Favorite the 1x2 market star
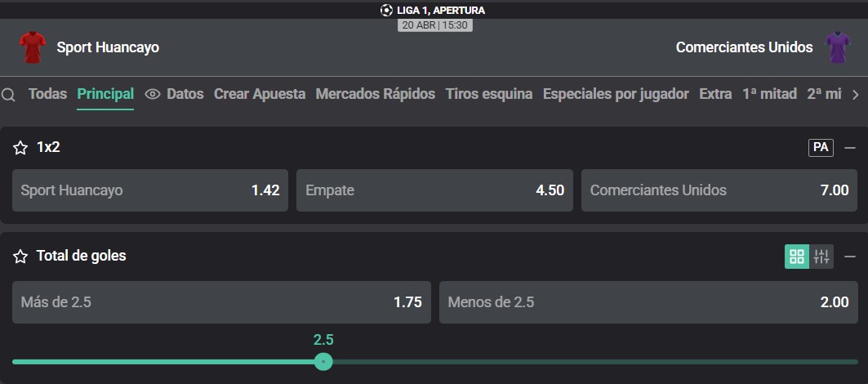 click(20, 147)
